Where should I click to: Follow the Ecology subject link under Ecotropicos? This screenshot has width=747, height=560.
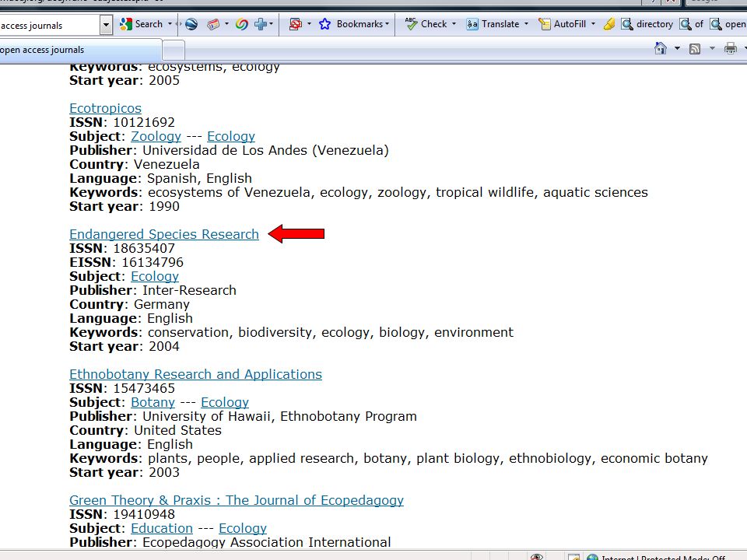pos(231,137)
